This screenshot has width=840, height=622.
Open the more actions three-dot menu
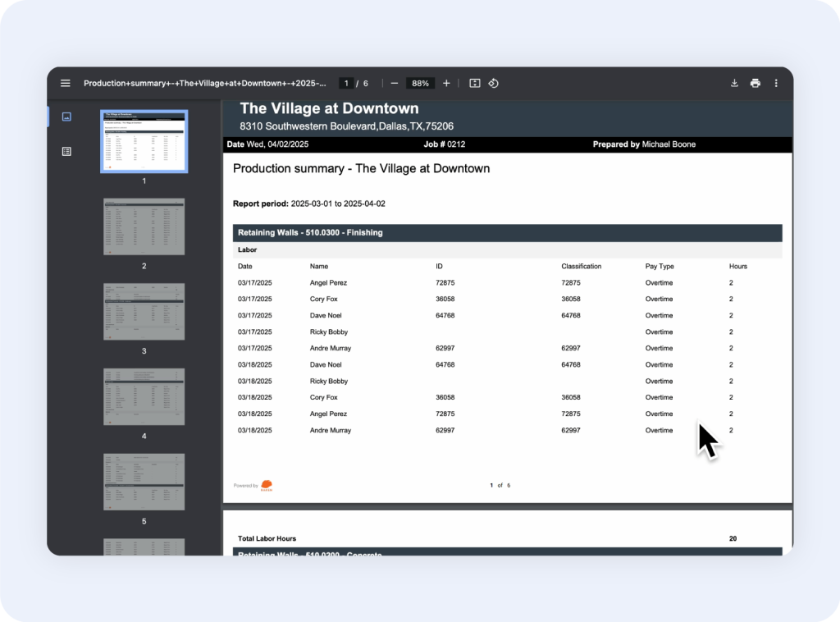(x=776, y=83)
